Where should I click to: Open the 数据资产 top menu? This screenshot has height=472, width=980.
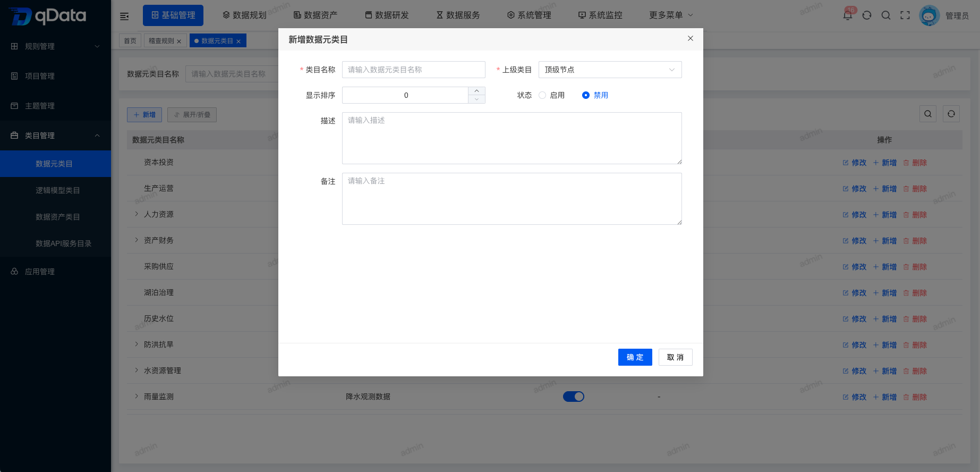[x=316, y=15]
